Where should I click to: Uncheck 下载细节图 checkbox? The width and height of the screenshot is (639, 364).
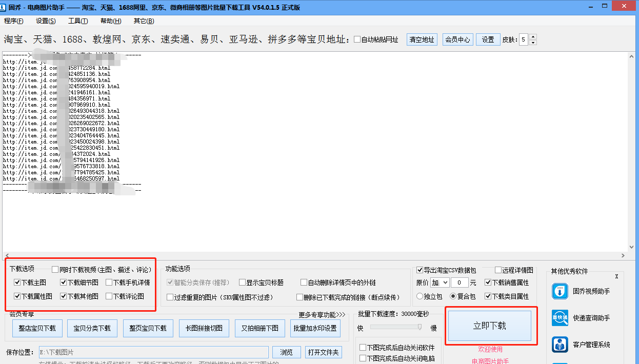(x=63, y=282)
